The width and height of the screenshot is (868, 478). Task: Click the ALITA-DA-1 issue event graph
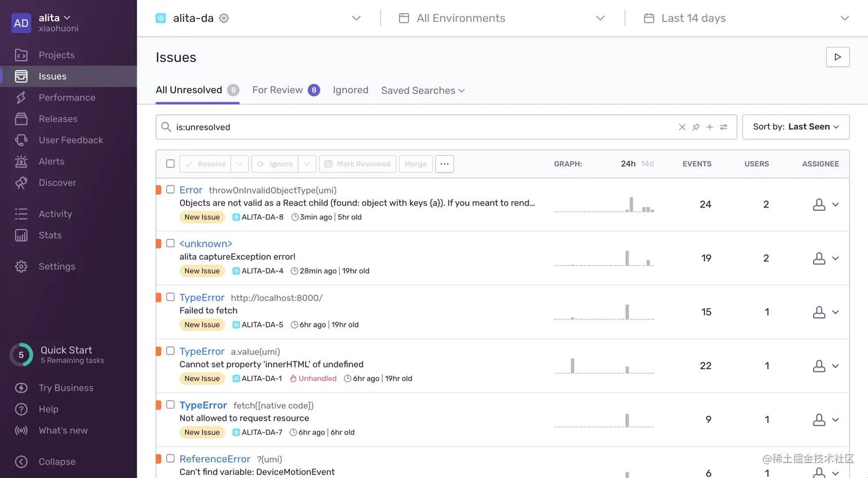coord(604,366)
